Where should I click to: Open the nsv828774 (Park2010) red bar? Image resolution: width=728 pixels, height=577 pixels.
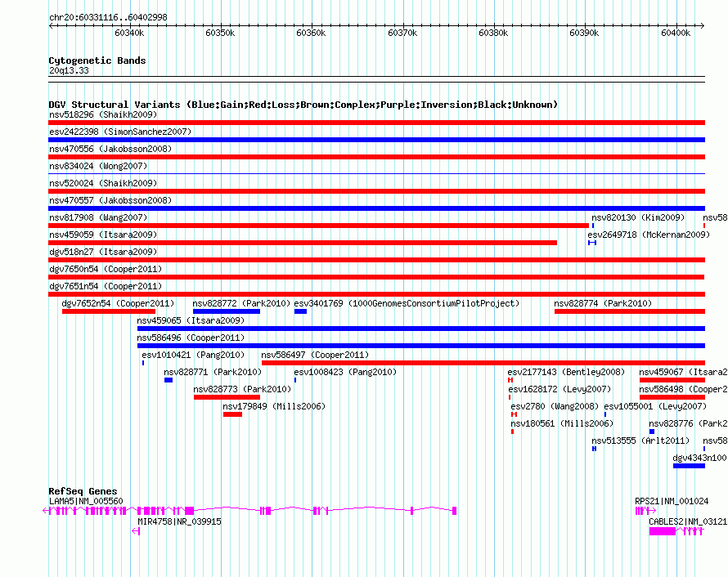630,311
